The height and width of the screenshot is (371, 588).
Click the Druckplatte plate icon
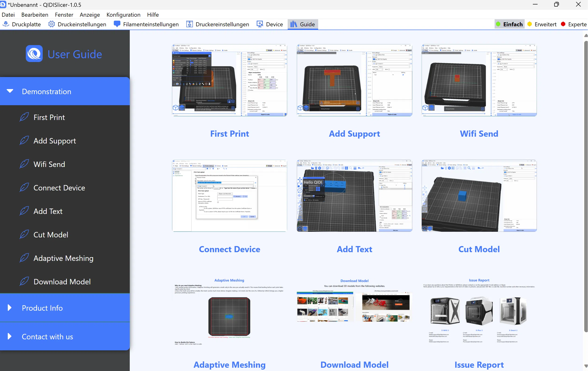(x=6, y=24)
